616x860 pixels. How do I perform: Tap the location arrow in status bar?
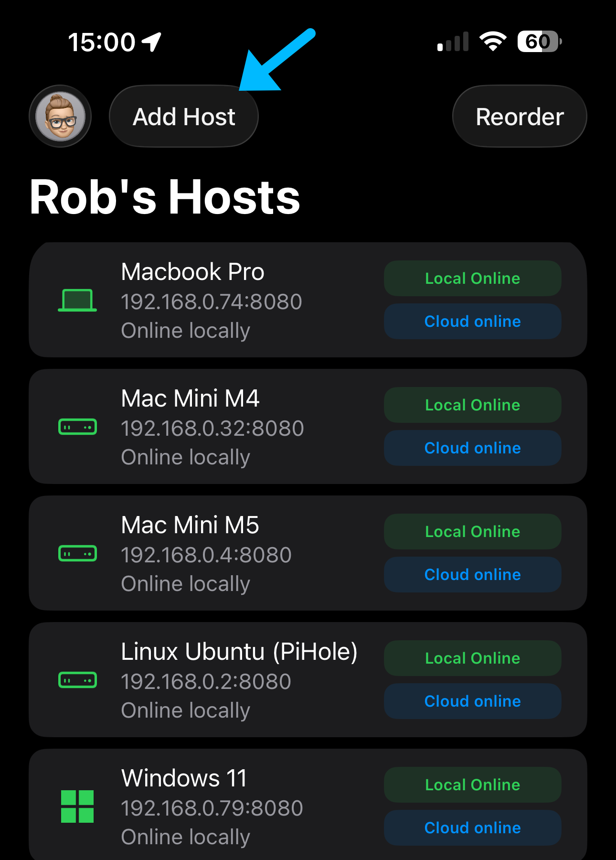coord(152,42)
